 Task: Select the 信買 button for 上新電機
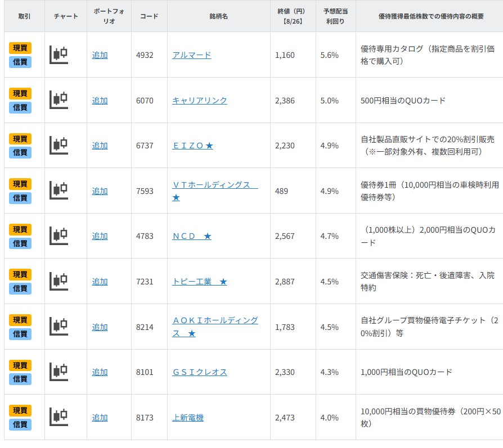click(x=20, y=424)
